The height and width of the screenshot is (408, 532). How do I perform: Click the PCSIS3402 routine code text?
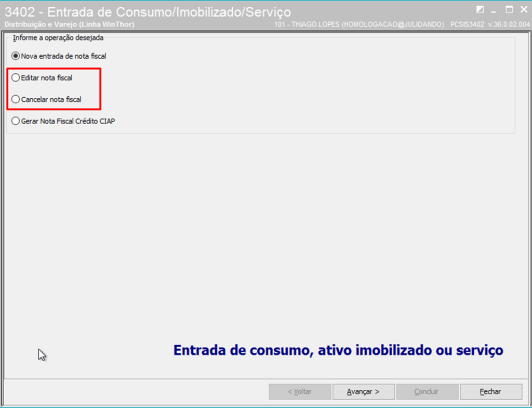[466, 24]
